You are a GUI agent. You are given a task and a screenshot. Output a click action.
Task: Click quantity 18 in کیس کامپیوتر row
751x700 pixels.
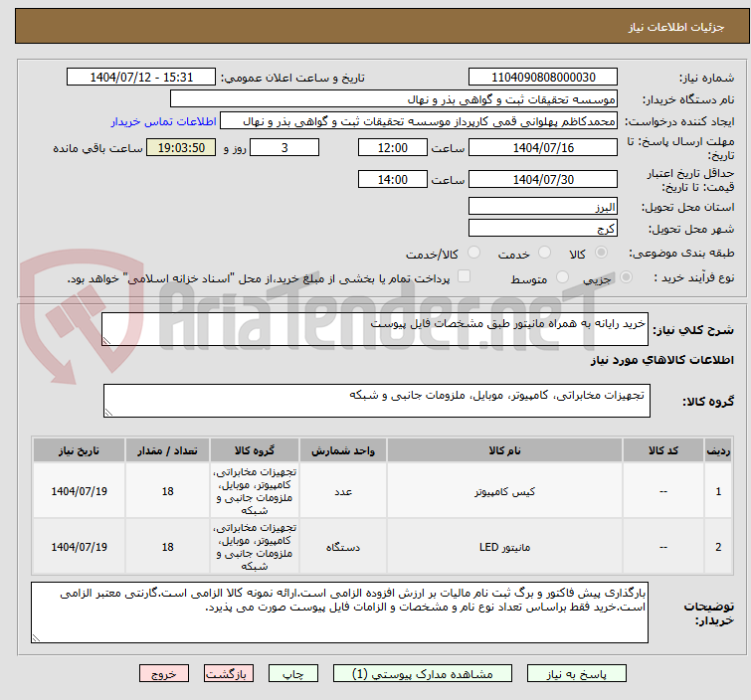click(x=167, y=491)
